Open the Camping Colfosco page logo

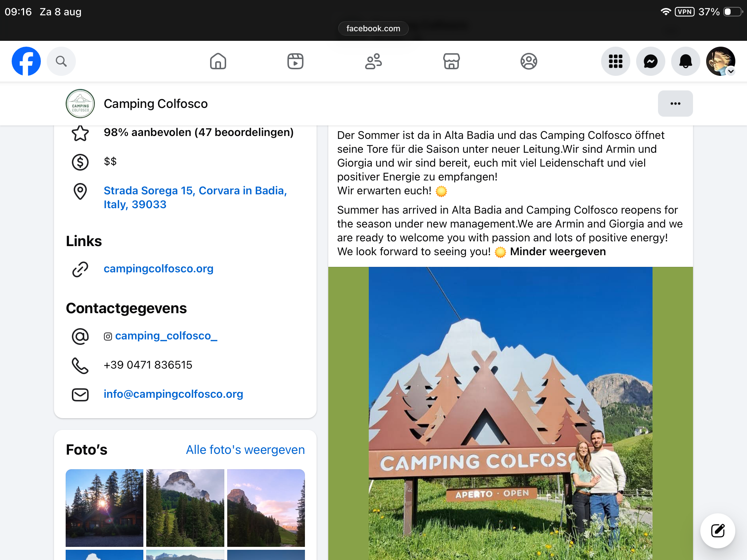[80, 104]
